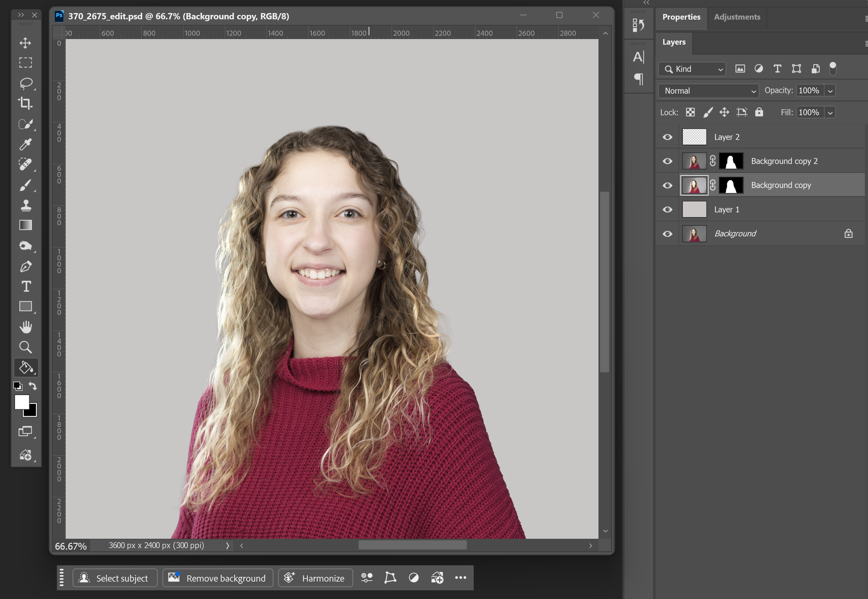Select the Lasso tool
Viewport: 868px width, 599px height.
25,83
